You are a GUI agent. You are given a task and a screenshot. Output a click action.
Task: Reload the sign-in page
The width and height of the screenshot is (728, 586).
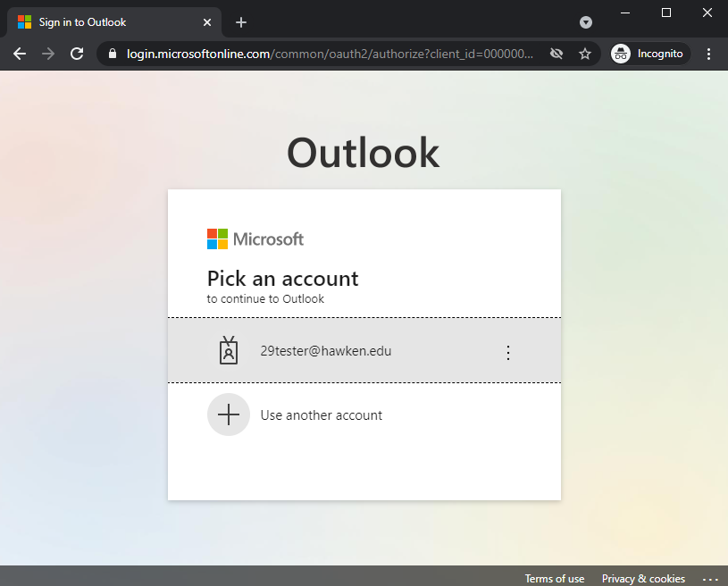point(77,54)
